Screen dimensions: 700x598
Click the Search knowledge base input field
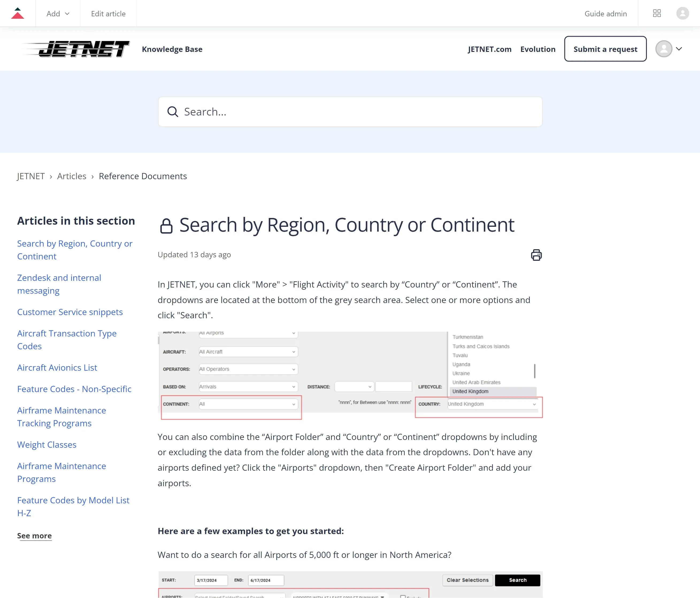tap(350, 112)
